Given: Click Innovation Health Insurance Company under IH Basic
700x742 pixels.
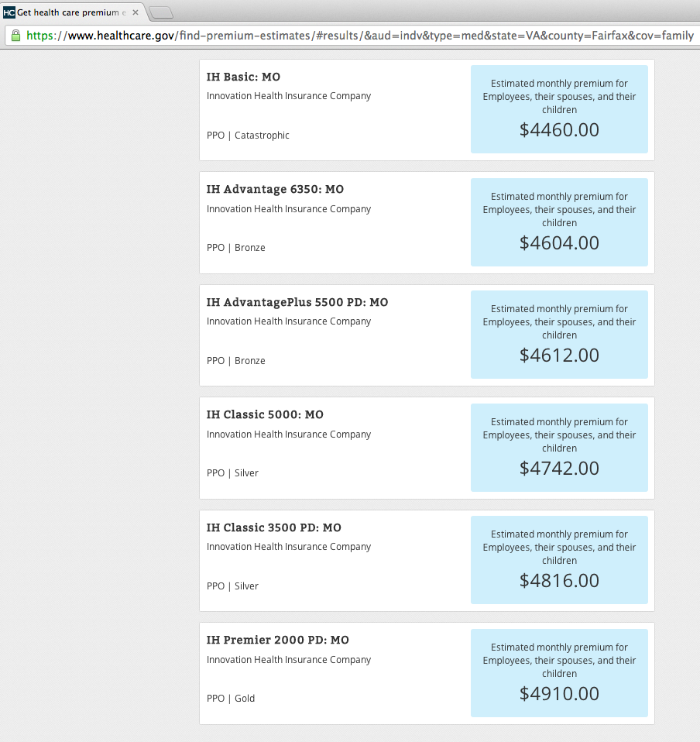Looking at the screenshot, I should pos(289,96).
